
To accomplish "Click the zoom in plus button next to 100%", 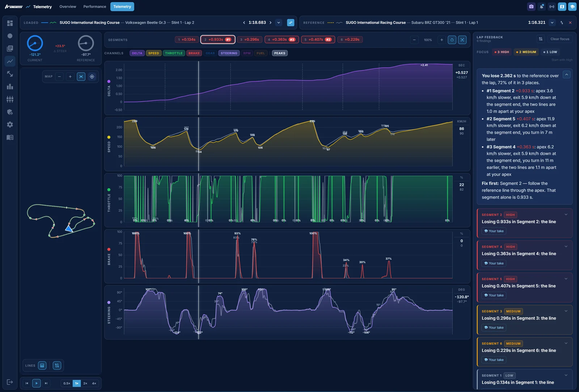I will click(441, 40).
